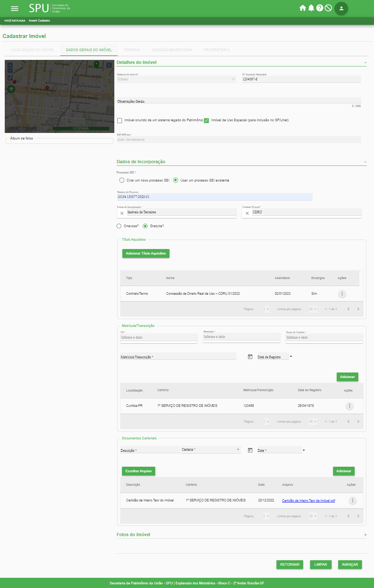Select Usar um processo SEI existente
Image resolution: width=374 pixels, height=588 pixels.
point(176,180)
